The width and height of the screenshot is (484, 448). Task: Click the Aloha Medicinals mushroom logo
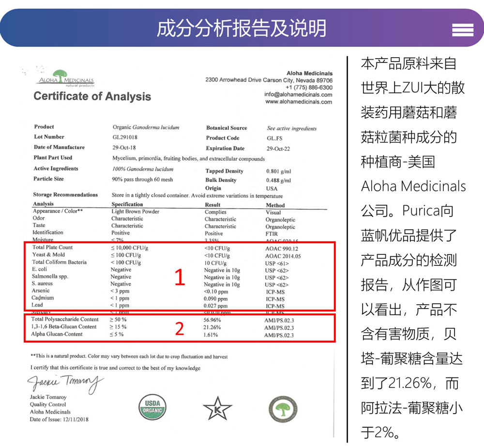click(x=66, y=78)
